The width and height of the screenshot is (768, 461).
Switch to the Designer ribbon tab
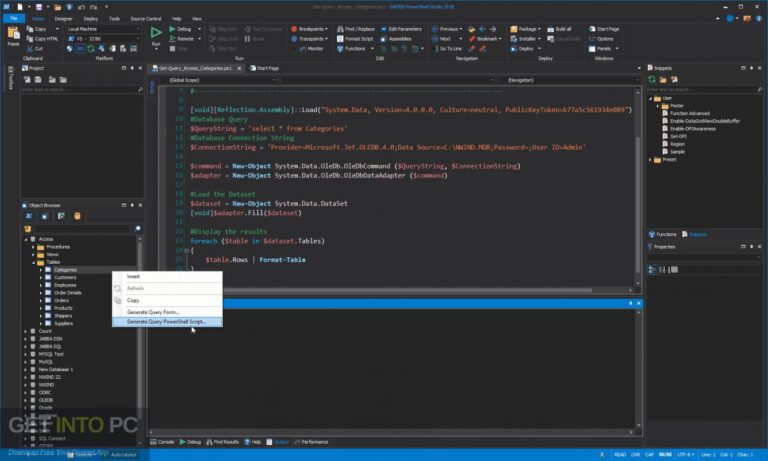[x=63, y=19]
